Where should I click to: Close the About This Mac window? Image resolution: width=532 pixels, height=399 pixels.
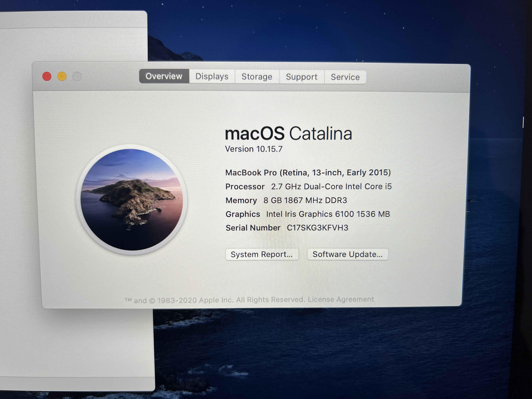click(x=47, y=77)
